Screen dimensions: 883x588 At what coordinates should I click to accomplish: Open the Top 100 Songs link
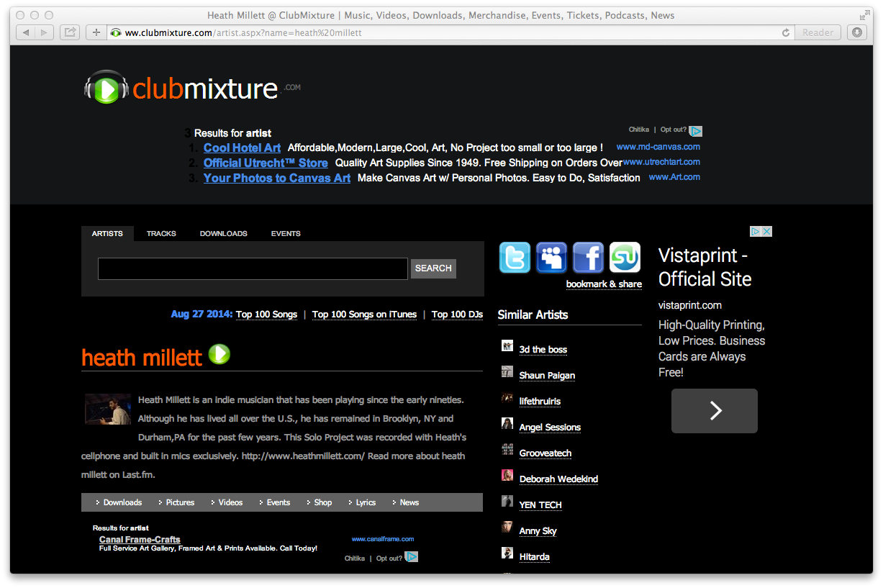(x=266, y=315)
